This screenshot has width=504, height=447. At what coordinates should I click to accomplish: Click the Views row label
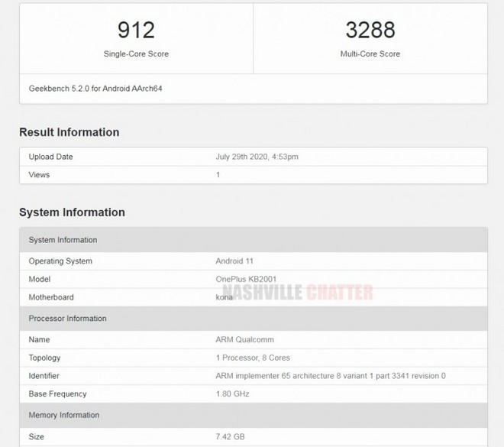pyautogui.click(x=39, y=175)
